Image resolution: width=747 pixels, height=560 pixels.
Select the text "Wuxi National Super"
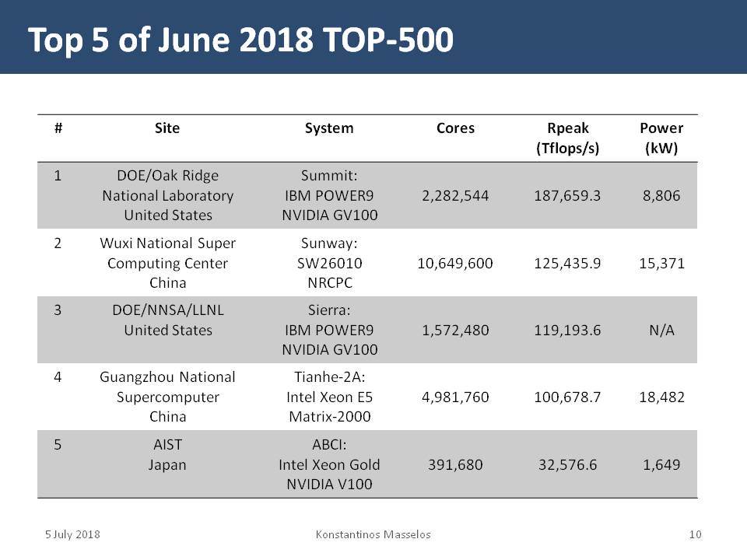tap(168, 243)
